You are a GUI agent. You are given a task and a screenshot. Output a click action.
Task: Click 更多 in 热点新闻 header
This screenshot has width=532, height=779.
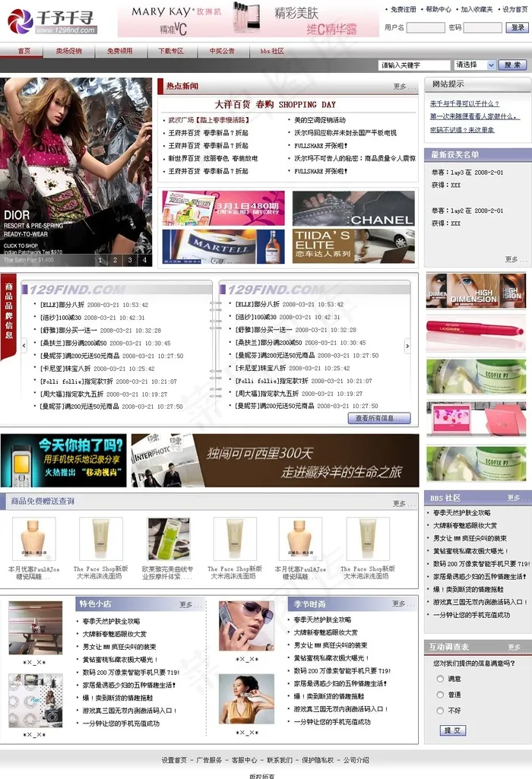tap(404, 87)
